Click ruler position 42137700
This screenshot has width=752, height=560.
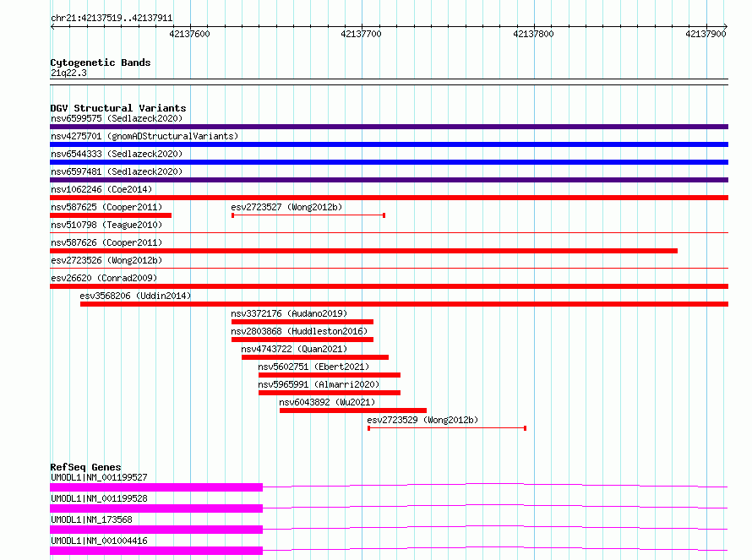[x=361, y=34]
